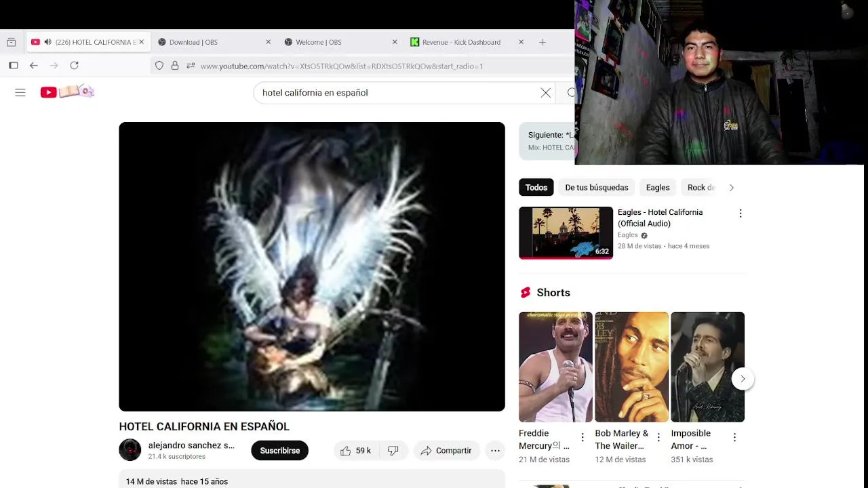Select the Todos filter chip
Screen dimensions: 868x488
tap(536, 188)
